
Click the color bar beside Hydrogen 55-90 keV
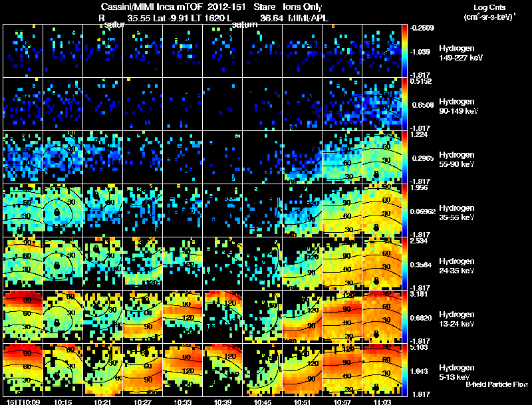(x=404, y=158)
